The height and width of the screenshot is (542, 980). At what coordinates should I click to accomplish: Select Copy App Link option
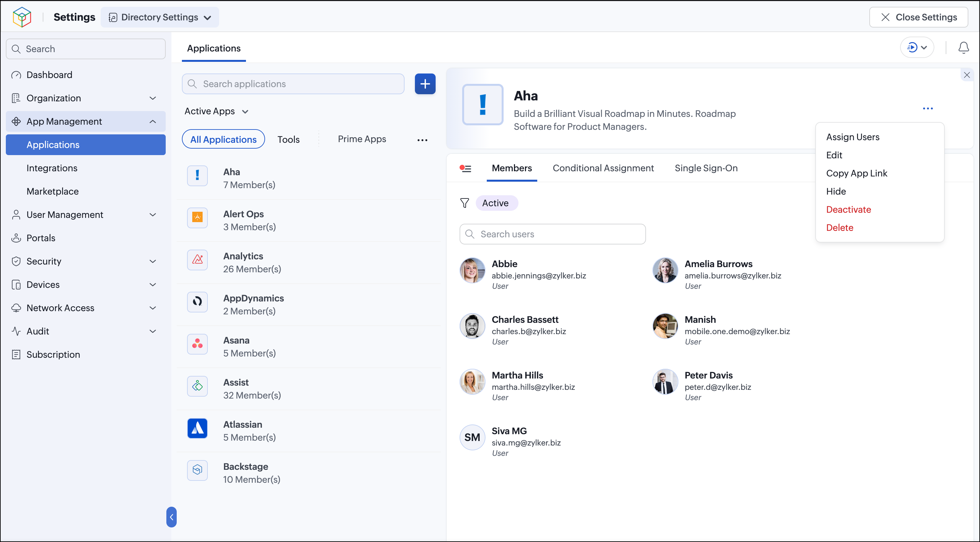coord(856,173)
